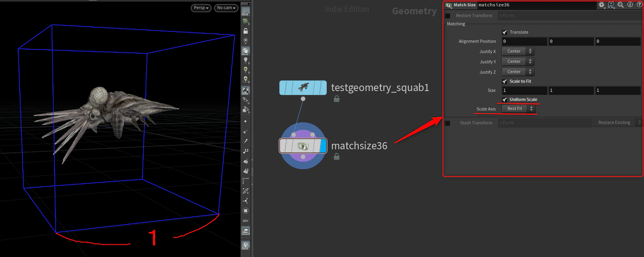Click the testgeometry_squab1 label in the network
644x257 pixels.
[380, 88]
